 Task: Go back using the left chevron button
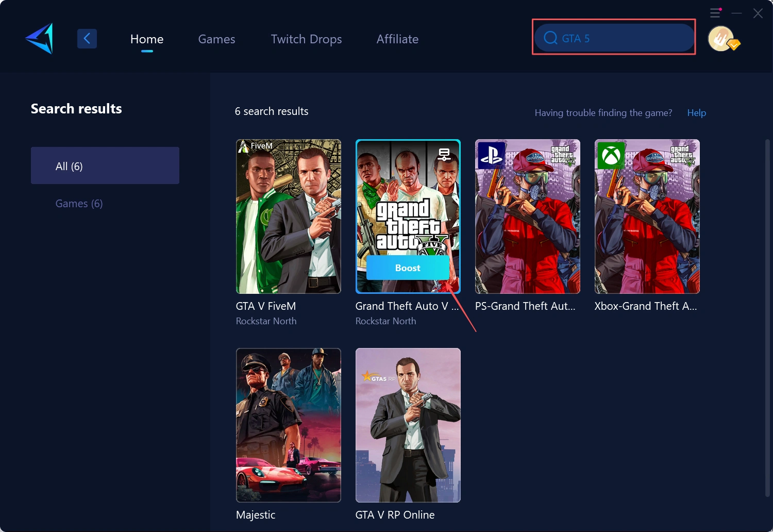pos(87,38)
